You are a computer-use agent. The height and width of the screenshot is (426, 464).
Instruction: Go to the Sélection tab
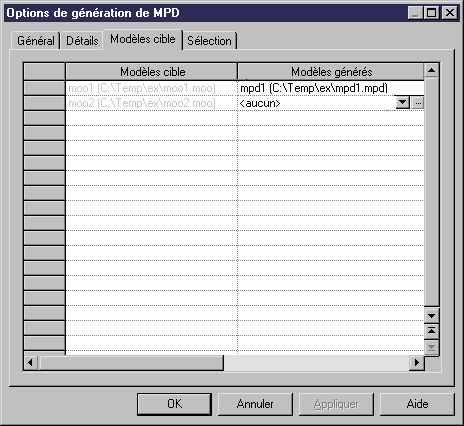click(209, 41)
